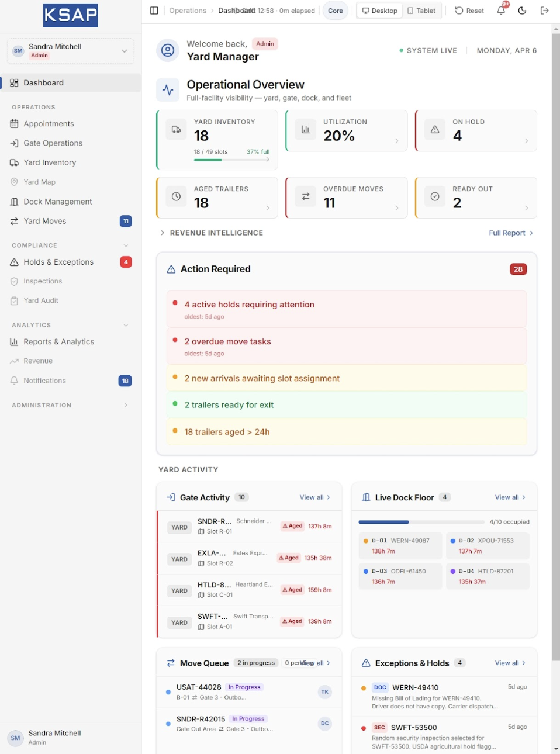
Task: Collapse the Analytics section chevron
Action: pos(126,325)
